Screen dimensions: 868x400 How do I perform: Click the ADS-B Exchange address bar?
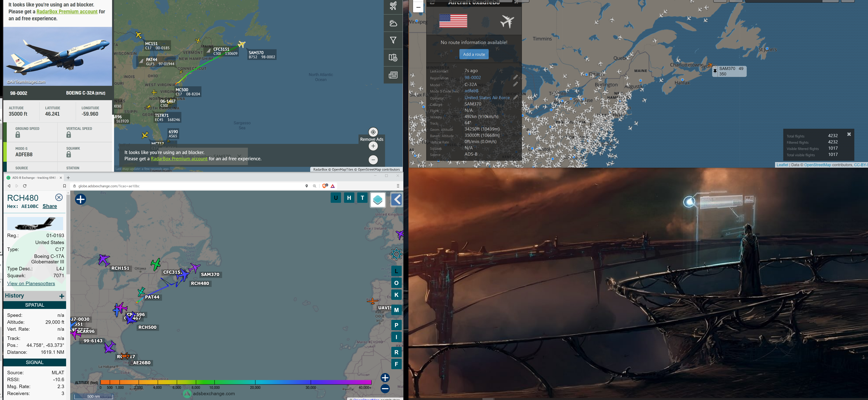coord(189,186)
